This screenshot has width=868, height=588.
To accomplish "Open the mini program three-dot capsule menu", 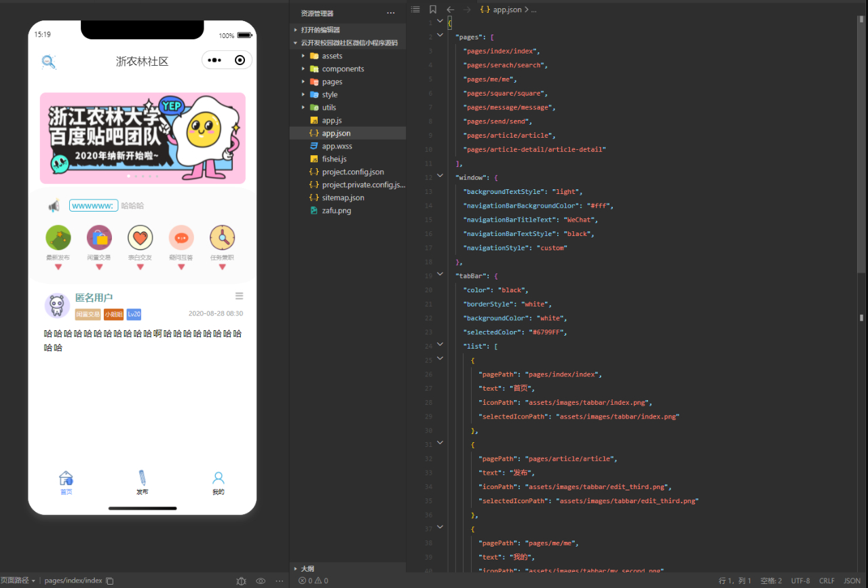I will pyautogui.click(x=214, y=60).
